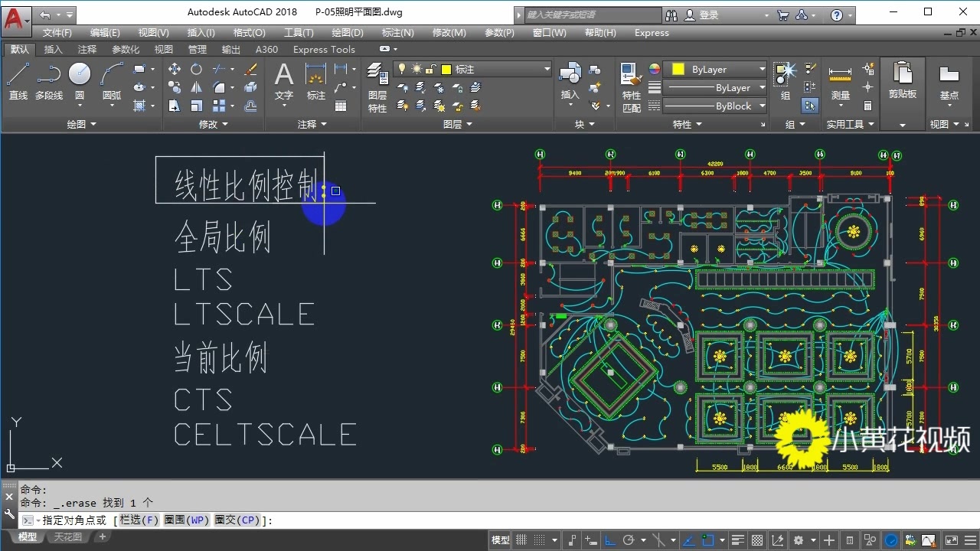Click the Erase tool icon
The width and height of the screenshot is (980, 551).
(x=250, y=69)
